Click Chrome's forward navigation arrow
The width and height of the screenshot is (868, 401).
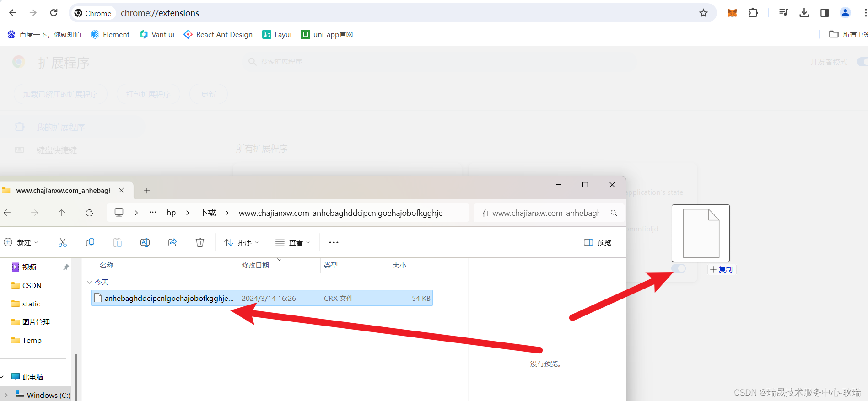coord(33,13)
